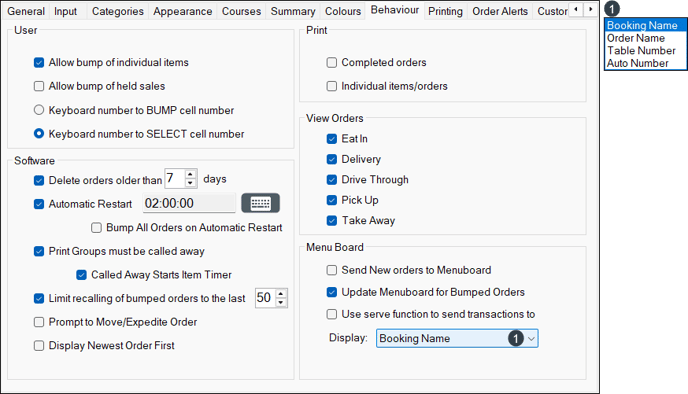Viewport: 688px width, 394px height.
Task: Switch to the General tab
Action: [26, 11]
